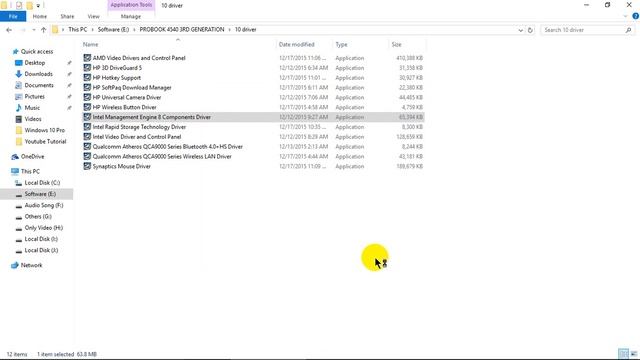
Task: Open address bar history dropdown
Action: pos(520,30)
